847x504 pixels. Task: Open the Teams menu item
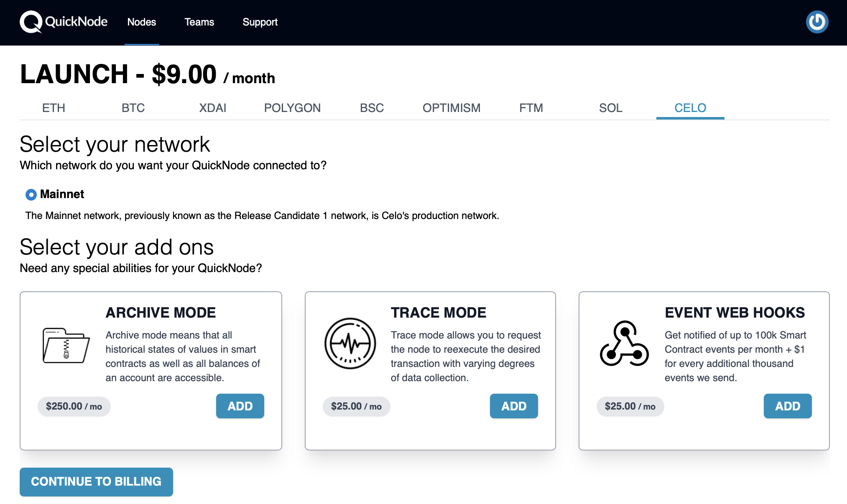pos(199,22)
